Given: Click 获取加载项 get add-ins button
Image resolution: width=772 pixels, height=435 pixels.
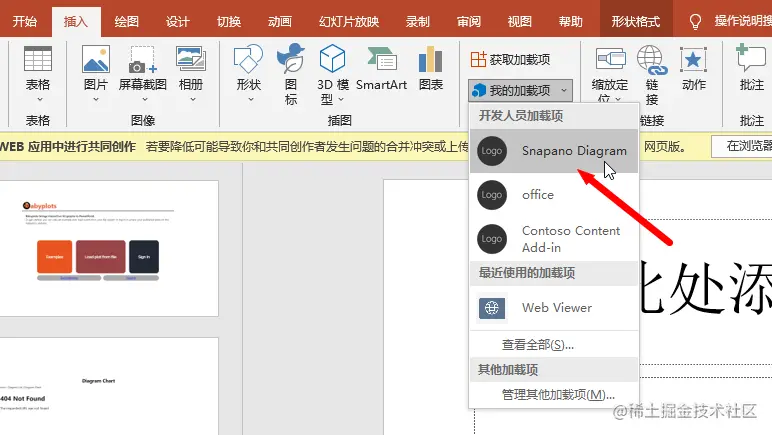Looking at the screenshot, I should pyautogui.click(x=510, y=60).
